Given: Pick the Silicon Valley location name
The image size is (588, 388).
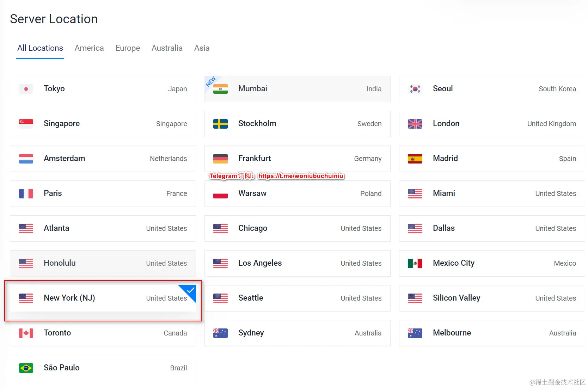Looking at the screenshot, I should coord(457,298).
